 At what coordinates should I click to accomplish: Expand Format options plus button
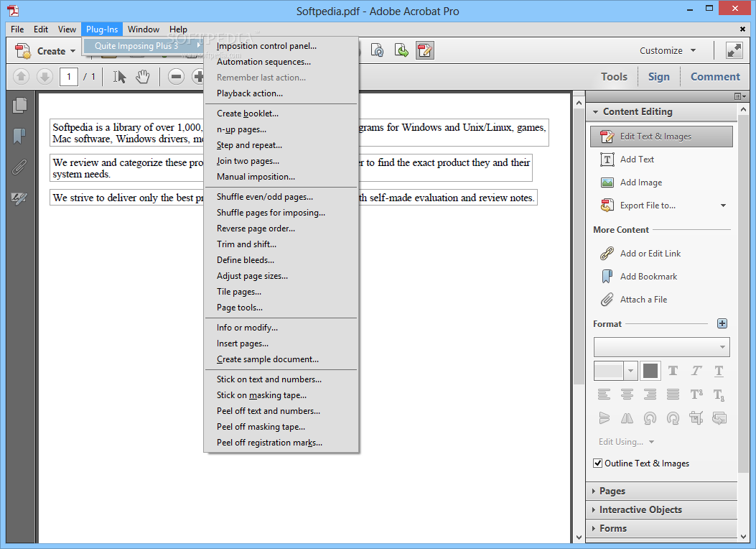pyautogui.click(x=722, y=323)
